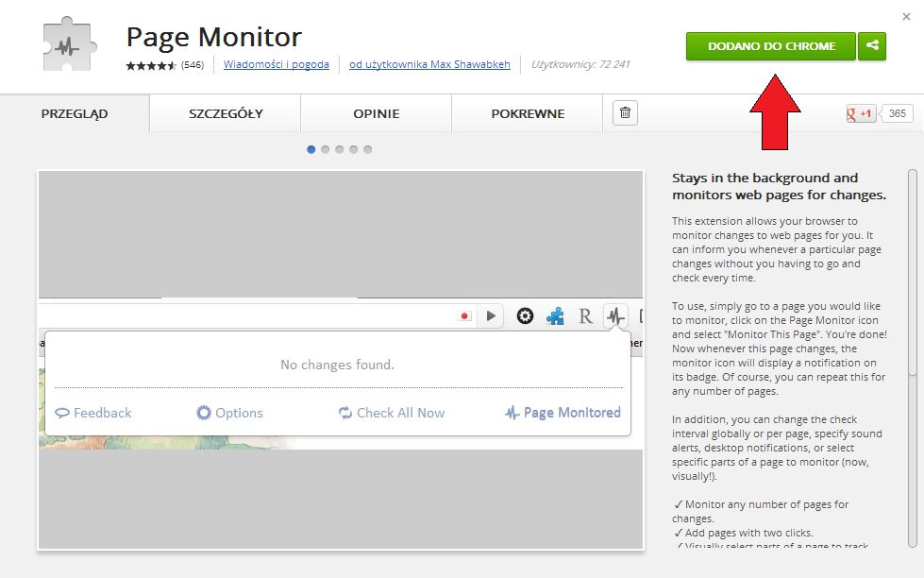
Task: Click Check All Now refresh link
Action: tap(392, 413)
